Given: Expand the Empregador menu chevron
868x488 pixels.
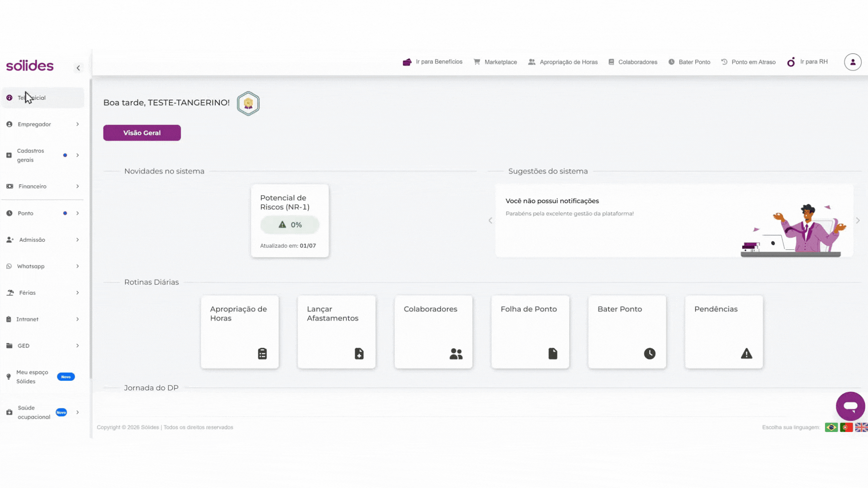Looking at the screenshot, I should click(78, 124).
